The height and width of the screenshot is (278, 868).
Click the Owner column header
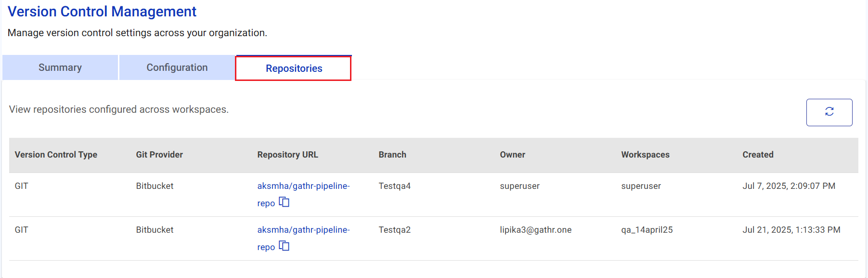(x=513, y=155)
